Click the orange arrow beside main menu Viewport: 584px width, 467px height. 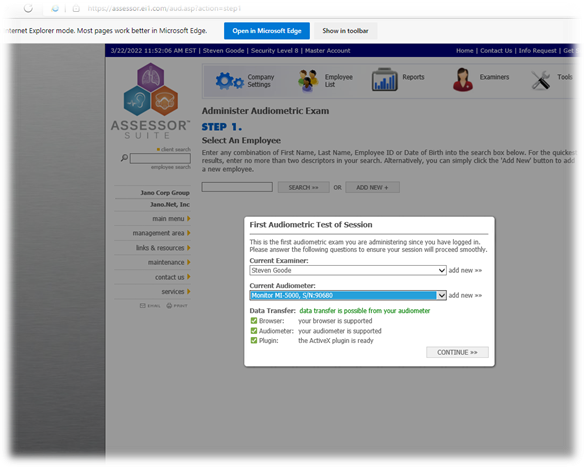[x=189, y=219]
